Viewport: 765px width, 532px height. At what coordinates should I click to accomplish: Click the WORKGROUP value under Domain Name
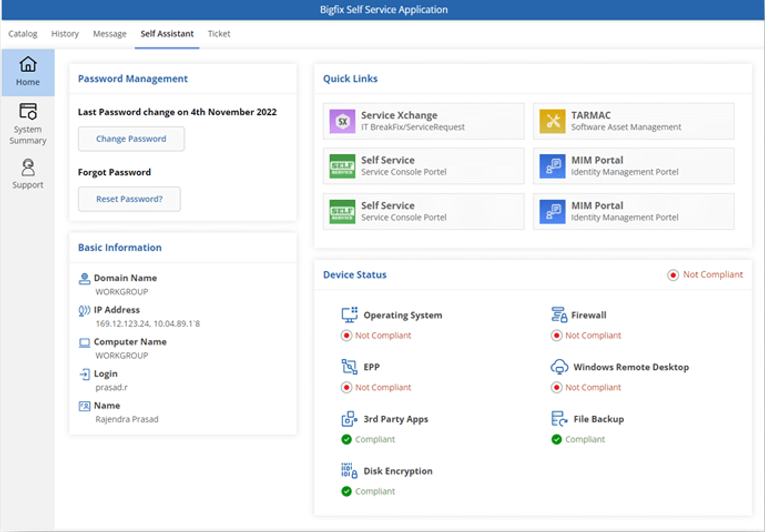(122, 292)
